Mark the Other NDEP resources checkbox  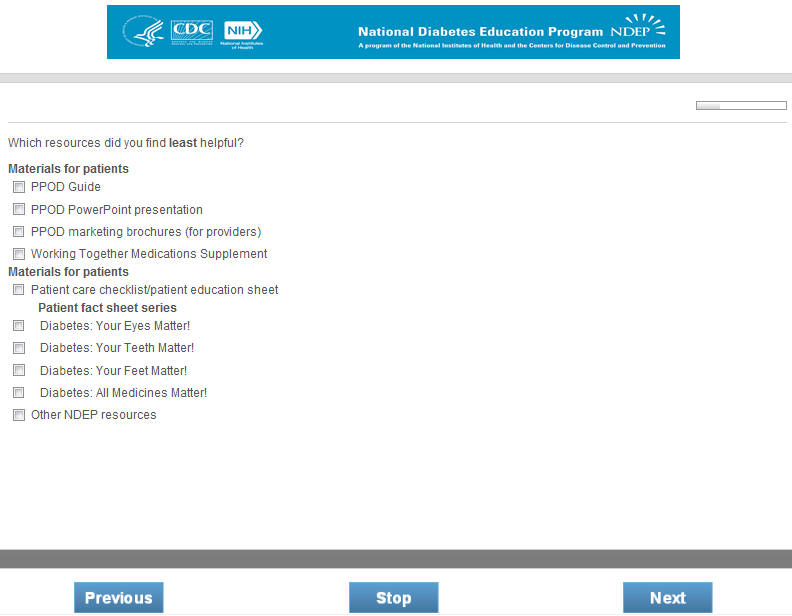[19, 415]
